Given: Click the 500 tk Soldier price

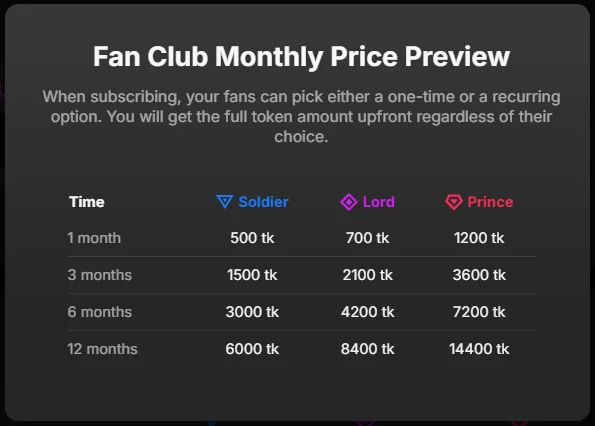Looking at the screenshot, I should coord(252,238).
